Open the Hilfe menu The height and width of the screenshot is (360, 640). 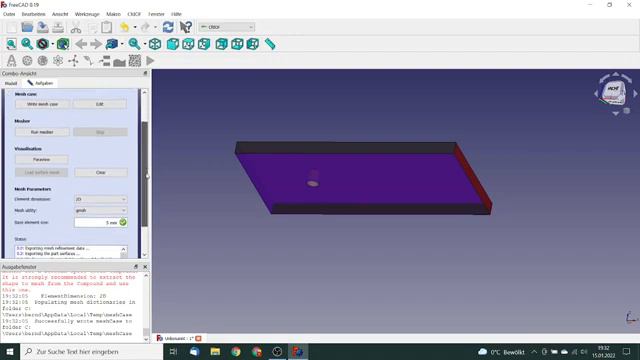coord(176,14)
